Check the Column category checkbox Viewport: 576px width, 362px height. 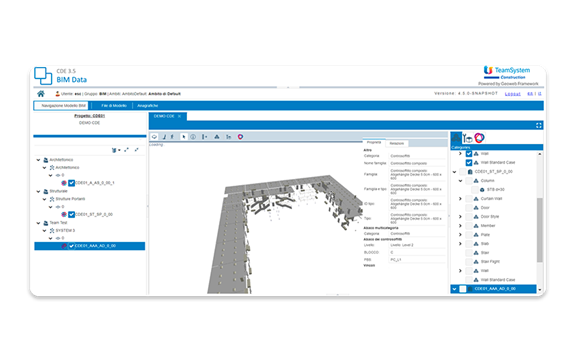(x=469, y=181)
